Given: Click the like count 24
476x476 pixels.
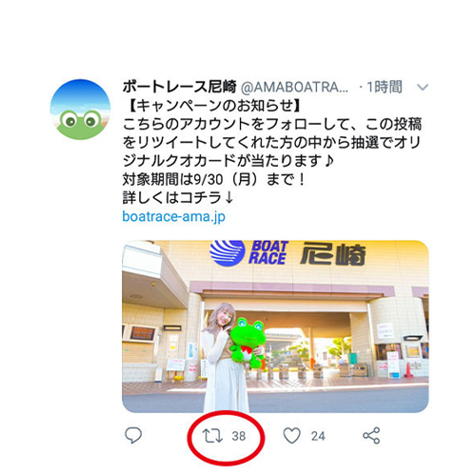Looking at the screenshot, I should [x=318, y=436].
